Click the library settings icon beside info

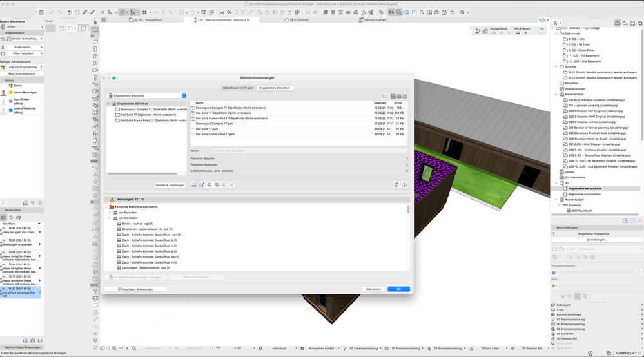tap(396, 185)
